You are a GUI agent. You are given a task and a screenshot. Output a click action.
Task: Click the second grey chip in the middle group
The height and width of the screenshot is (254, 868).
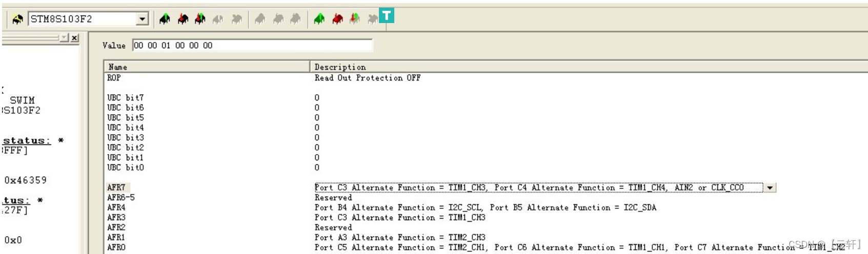click(278, 19)
